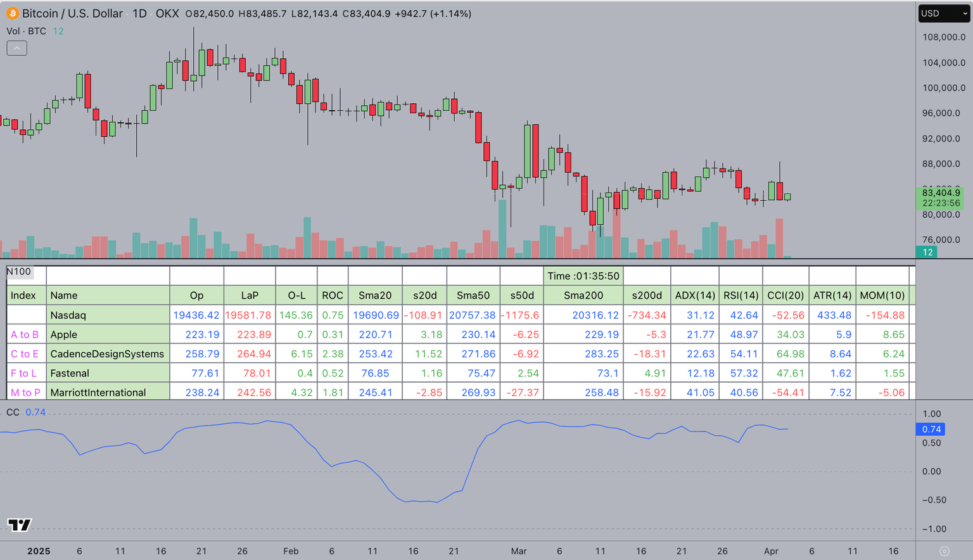
Task: Click the ADX(14) column header
Action: click(x=694, y=295)
